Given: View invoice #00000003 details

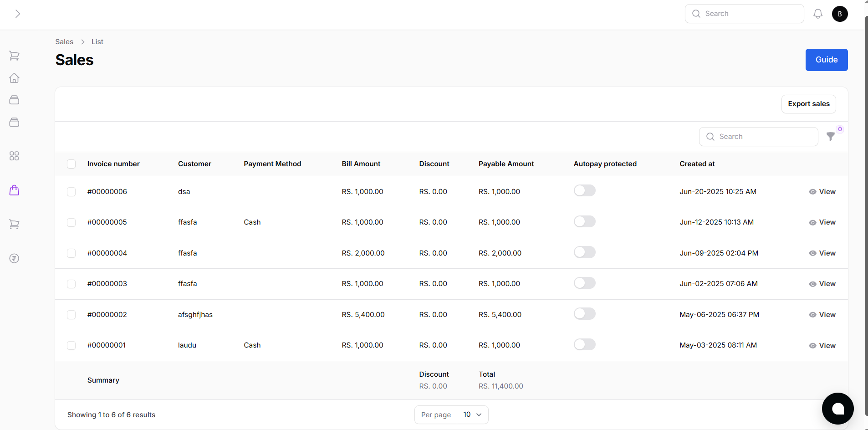Looking at the screenshot, I should [x=822, y=284].
